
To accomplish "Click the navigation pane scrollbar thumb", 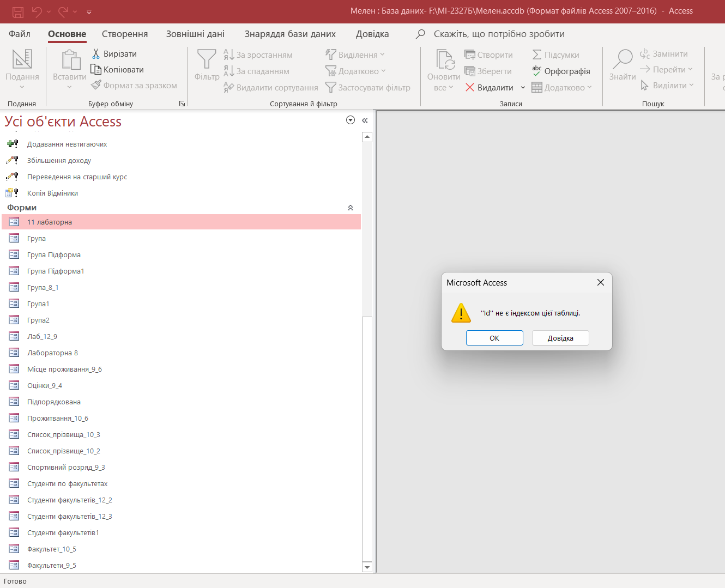I will click(x=367, y=439).
